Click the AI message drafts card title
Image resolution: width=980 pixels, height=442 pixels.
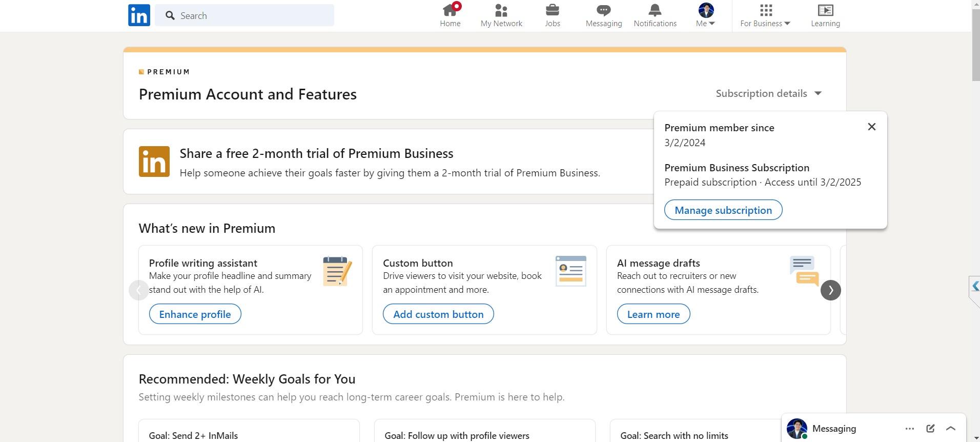pyautogui.click(x=658, y=263)
